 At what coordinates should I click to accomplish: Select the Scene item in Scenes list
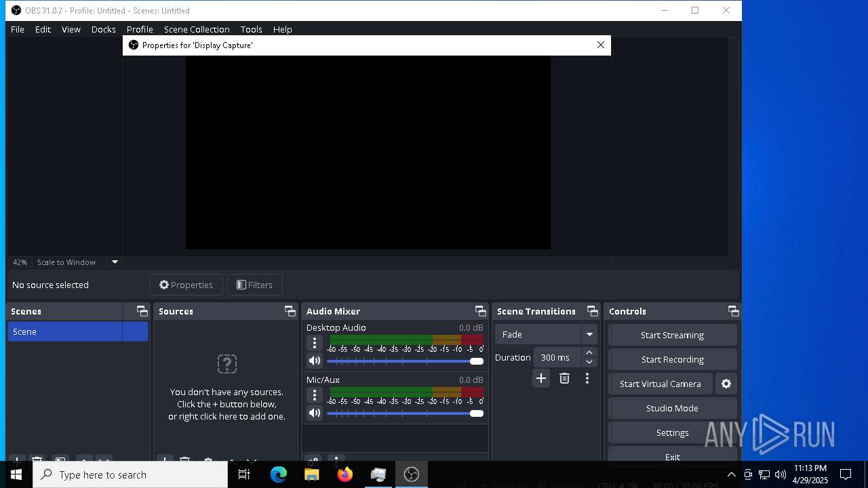tap(78, 331)
